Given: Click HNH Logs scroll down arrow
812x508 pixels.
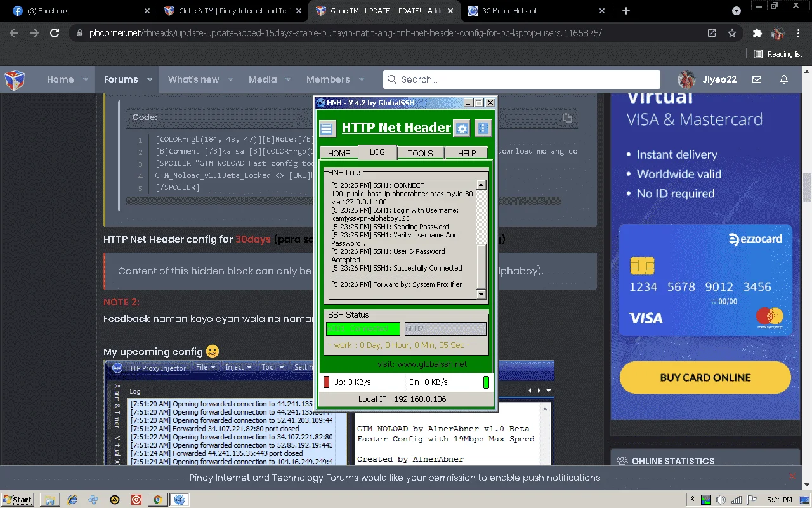Looking at the screenshot, I should [x=481, y=295].
